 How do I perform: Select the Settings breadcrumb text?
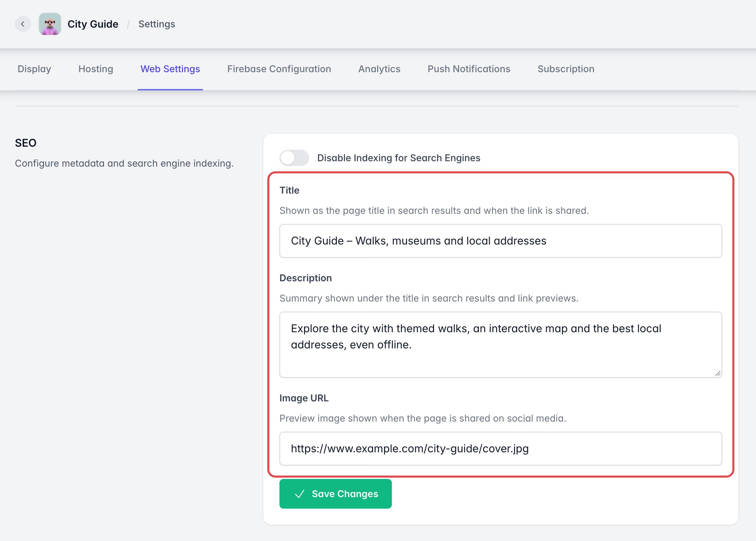pyautogui.click(x=157, y=24)
